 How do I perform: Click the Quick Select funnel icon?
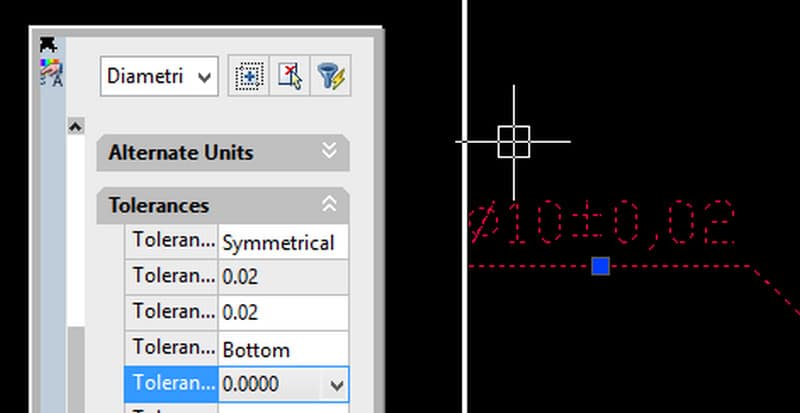[331, 76]
